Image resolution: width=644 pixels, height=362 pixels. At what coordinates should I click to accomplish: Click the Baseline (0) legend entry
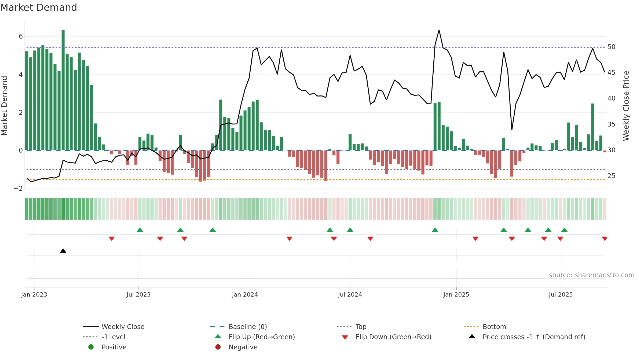pyautogui.click(x=238, y=327)
